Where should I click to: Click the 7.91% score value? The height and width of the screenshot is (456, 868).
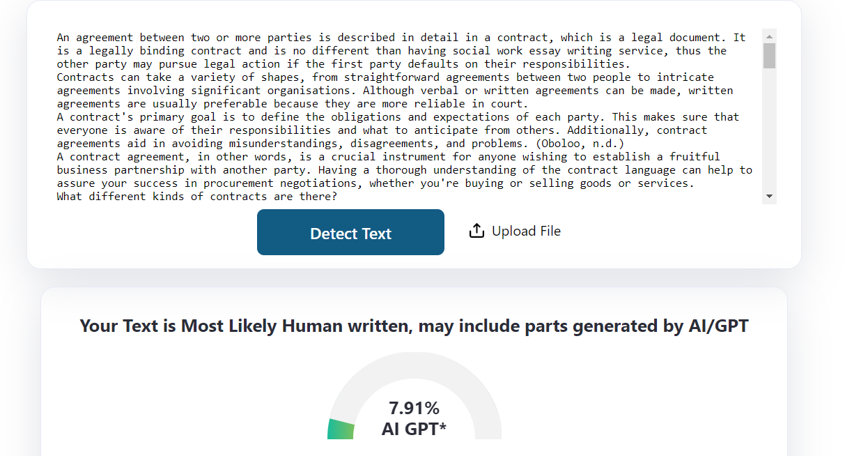click(414, 409)
